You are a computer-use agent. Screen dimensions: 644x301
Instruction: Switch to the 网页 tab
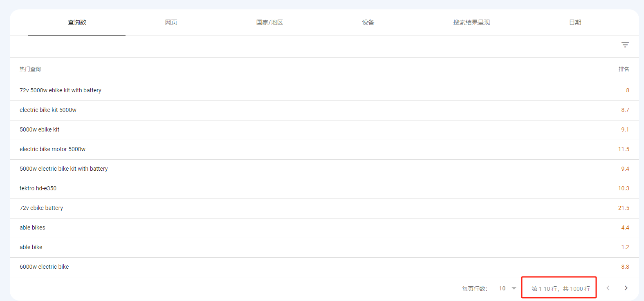(x=171, y=22)
